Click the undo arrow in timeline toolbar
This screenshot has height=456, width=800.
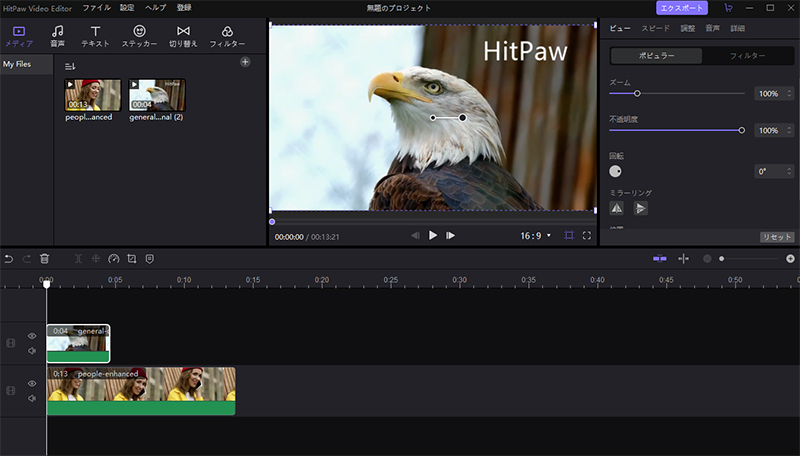(x=9, y=259)
